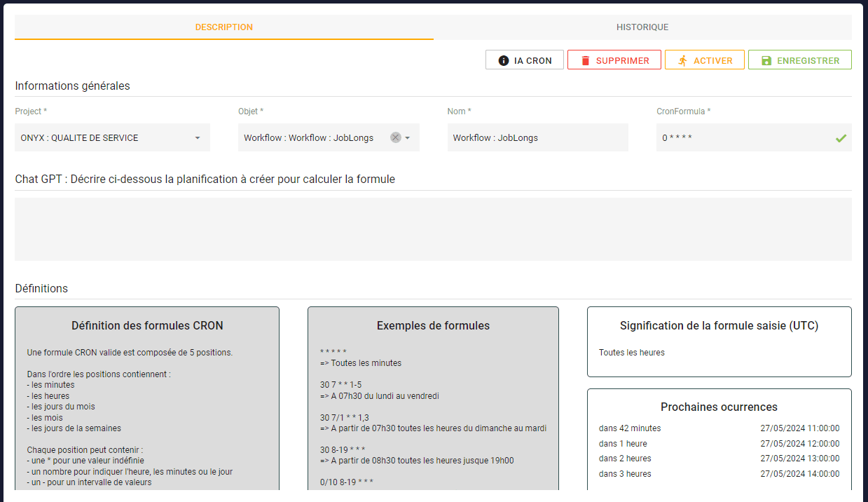Click the 'Chat GPT : Décrire ci-dessous' heading

pyautogui.click(x=205, y=179)
